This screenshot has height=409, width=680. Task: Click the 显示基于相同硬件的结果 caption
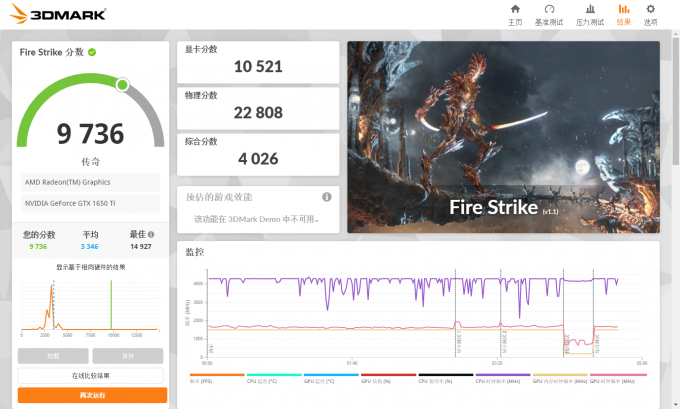click(x=91, y=267)
